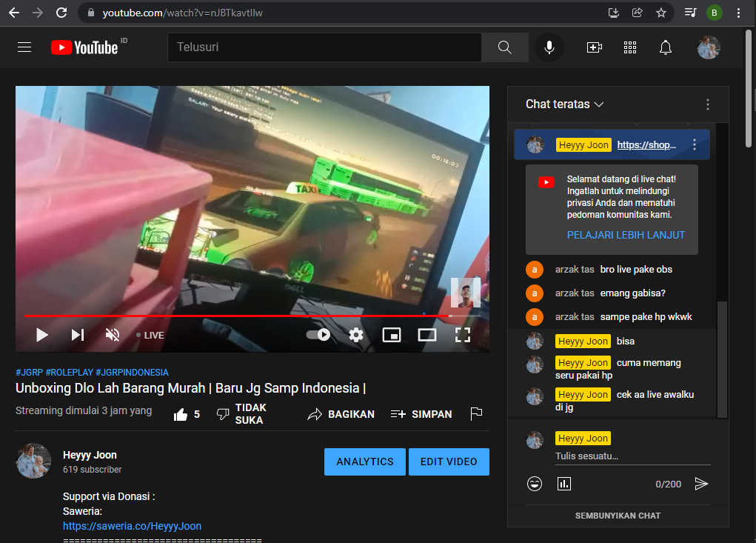
Task: Click the 'sampe pake hp wkwk' message
Action: click(x=646, y=317)
